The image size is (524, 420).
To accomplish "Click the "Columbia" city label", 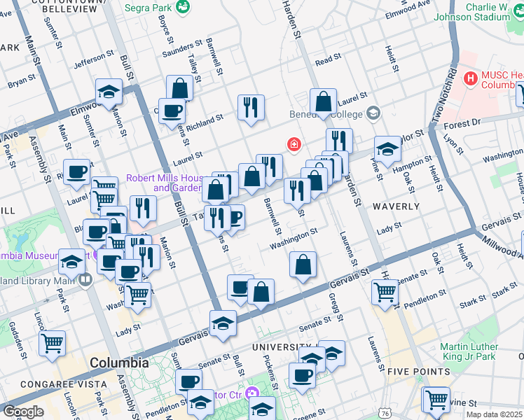I will tap(119, 363).
